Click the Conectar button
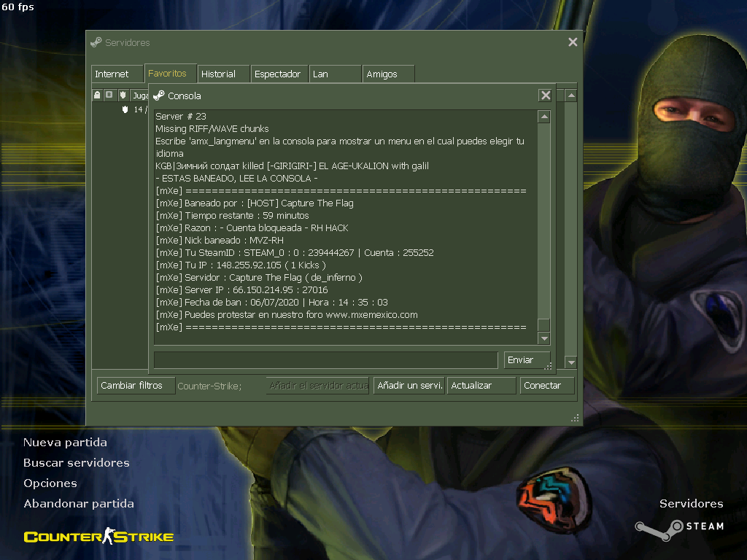The image size is (747, 560). (547, 385)
